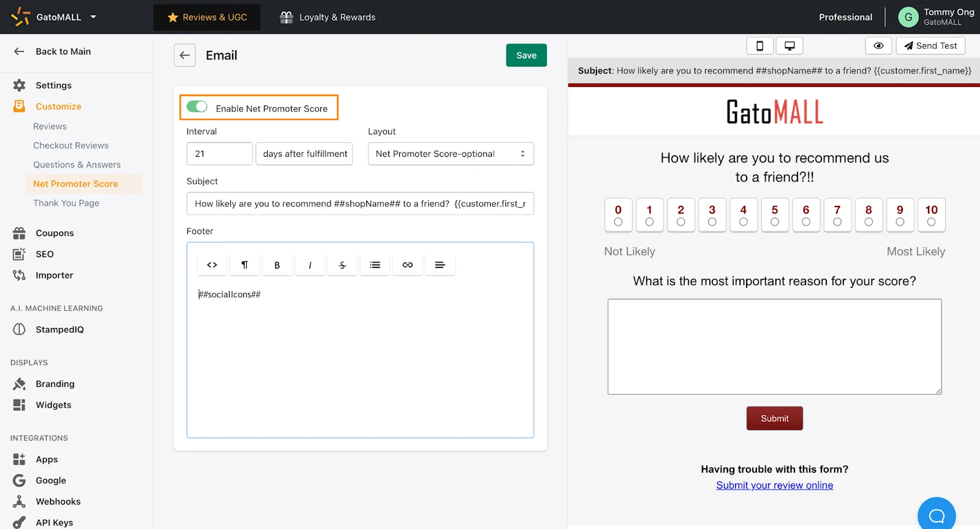Click the Apps sidebar icon
This screenshot has height=529, width=980.
(x=19, y=459)
